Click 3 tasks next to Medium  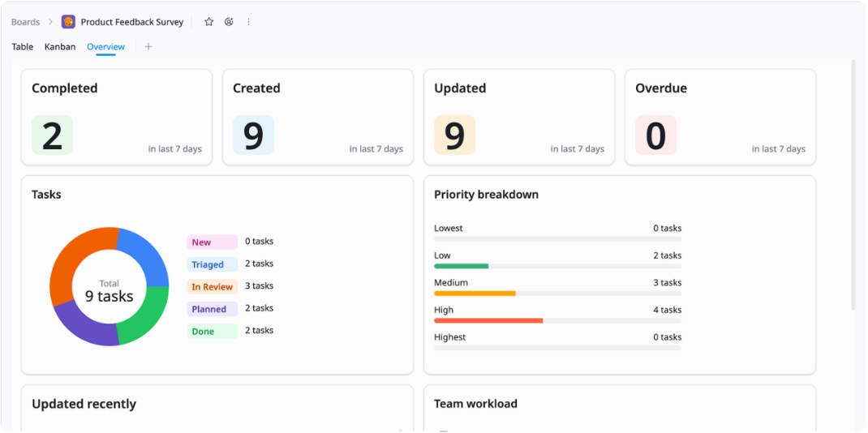coord(667,282)
